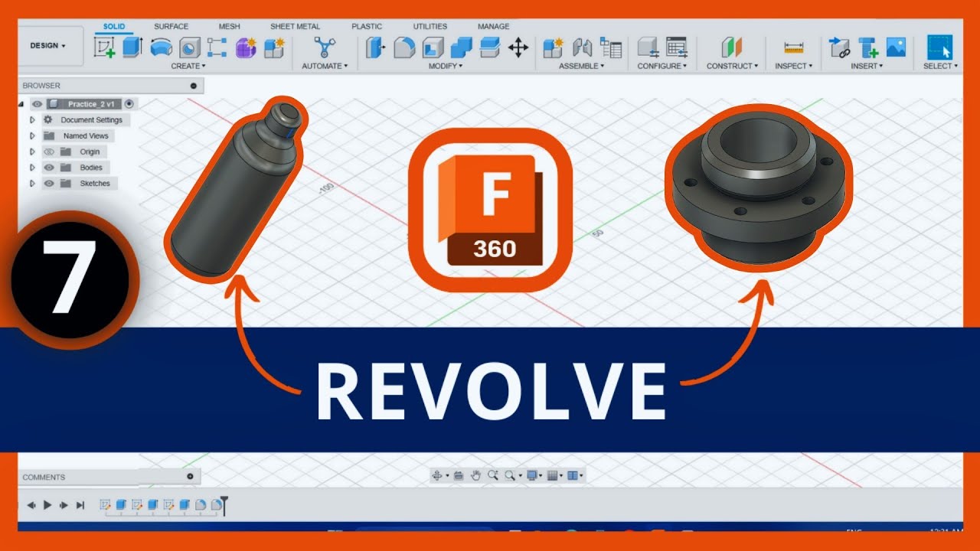Open the Insert dropdown menu

coord(867,67)
